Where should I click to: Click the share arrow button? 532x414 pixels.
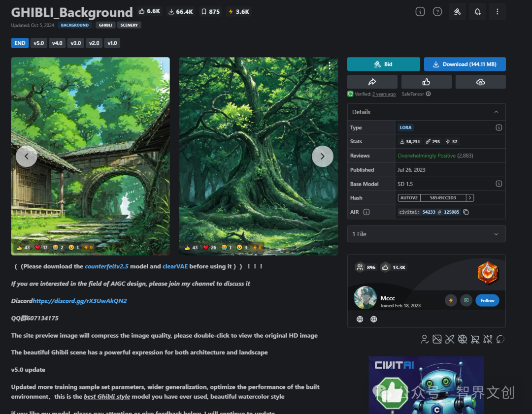pyautogui.click(x=372, y=82)
